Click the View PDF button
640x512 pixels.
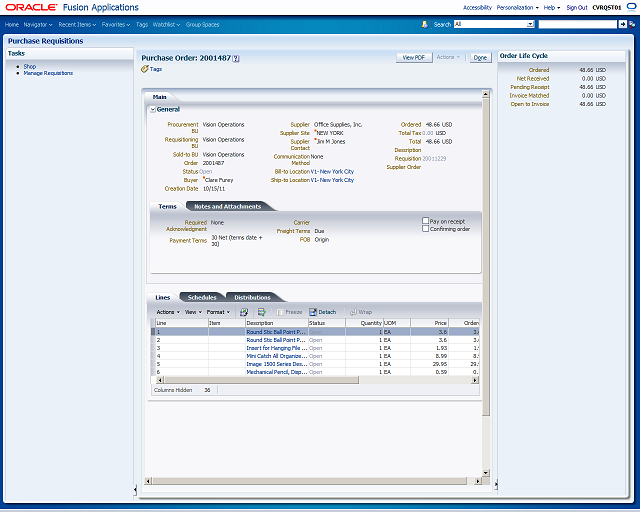click(x=414, y=58)
